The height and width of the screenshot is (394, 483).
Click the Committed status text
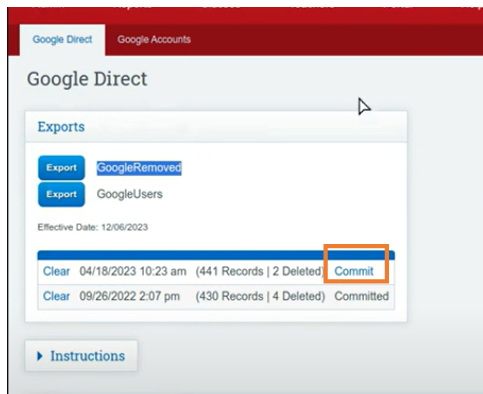click(362, 296)
